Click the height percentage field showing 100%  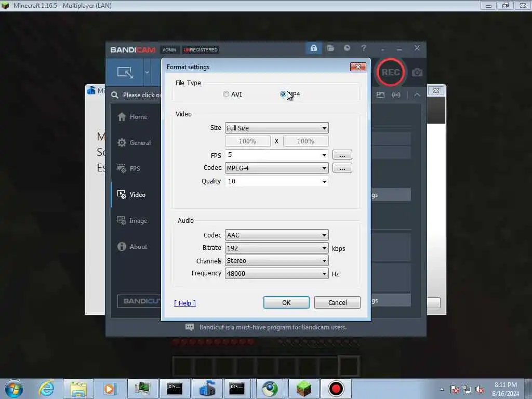pos(305,141)
